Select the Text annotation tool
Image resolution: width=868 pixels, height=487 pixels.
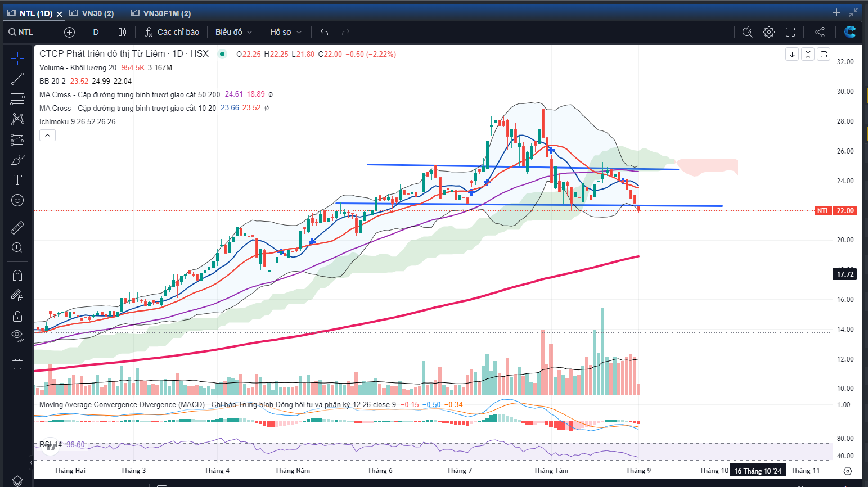[17, 180]
